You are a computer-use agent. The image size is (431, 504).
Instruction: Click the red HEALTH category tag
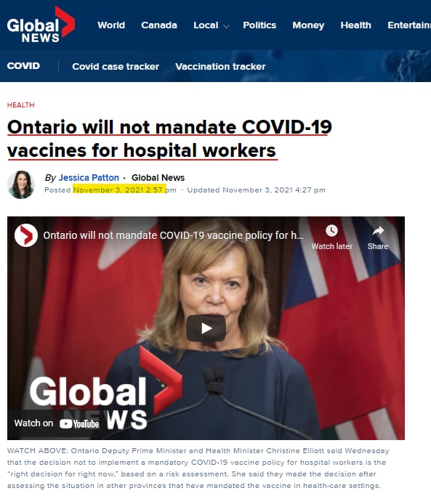click(21, 105)
